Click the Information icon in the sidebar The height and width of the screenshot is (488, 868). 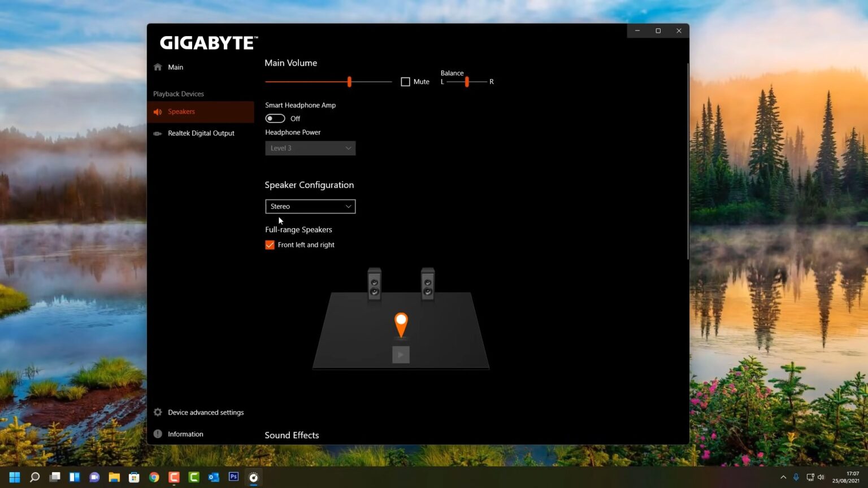pos(158,434)
